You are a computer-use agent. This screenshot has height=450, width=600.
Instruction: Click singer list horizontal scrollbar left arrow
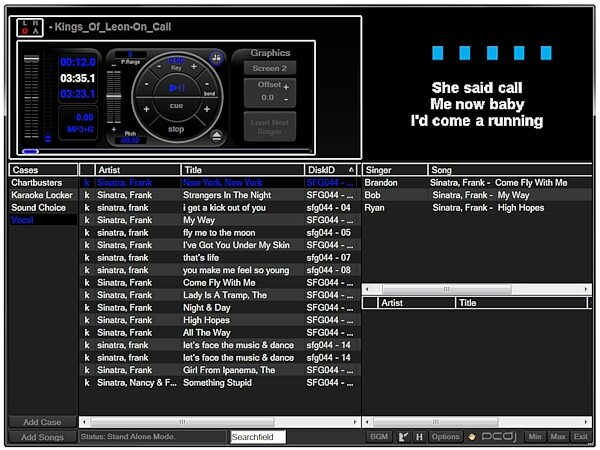tap(367, 289)
